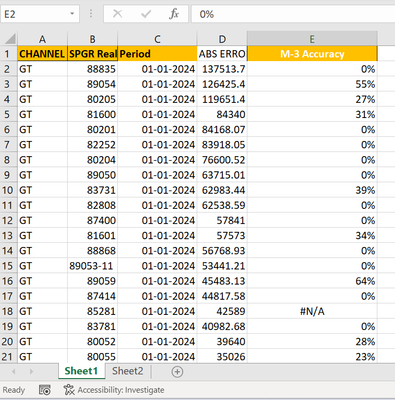Select cell containing 89050
The width and height of the screenshot is (395, 400).
(93, 175)
